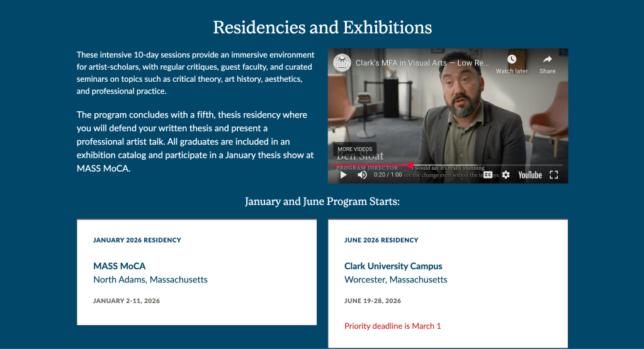Image resolution: width=644 pixels, height=349 pixels.
Task: Mute the video using the speaker icon
Action: coord(362,175)
